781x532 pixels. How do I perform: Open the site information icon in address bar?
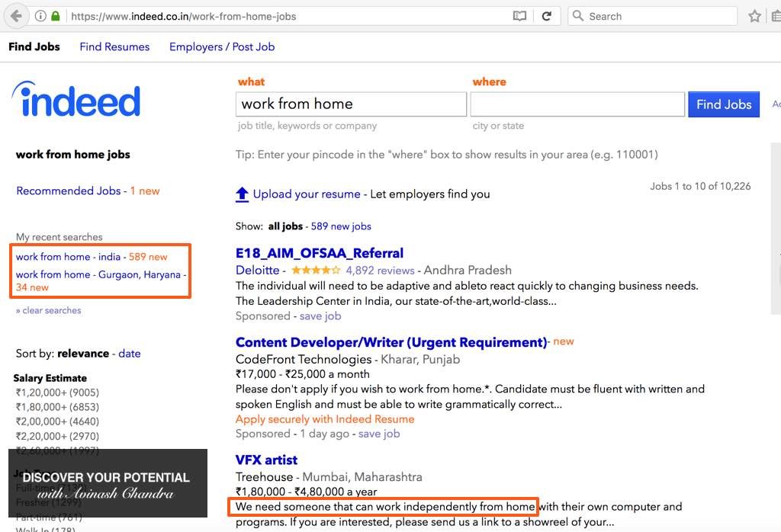click(41, 16)
